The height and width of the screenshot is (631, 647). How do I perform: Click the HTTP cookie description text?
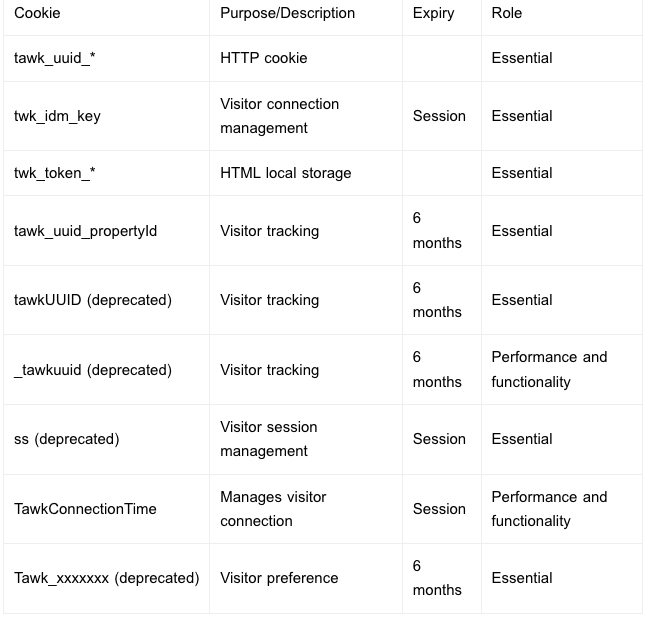click(264, 58)
